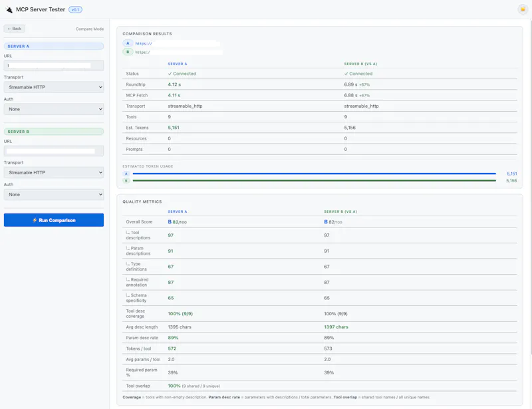
Task: Click the A badge beside token usage bar
Action: (126, 174)
